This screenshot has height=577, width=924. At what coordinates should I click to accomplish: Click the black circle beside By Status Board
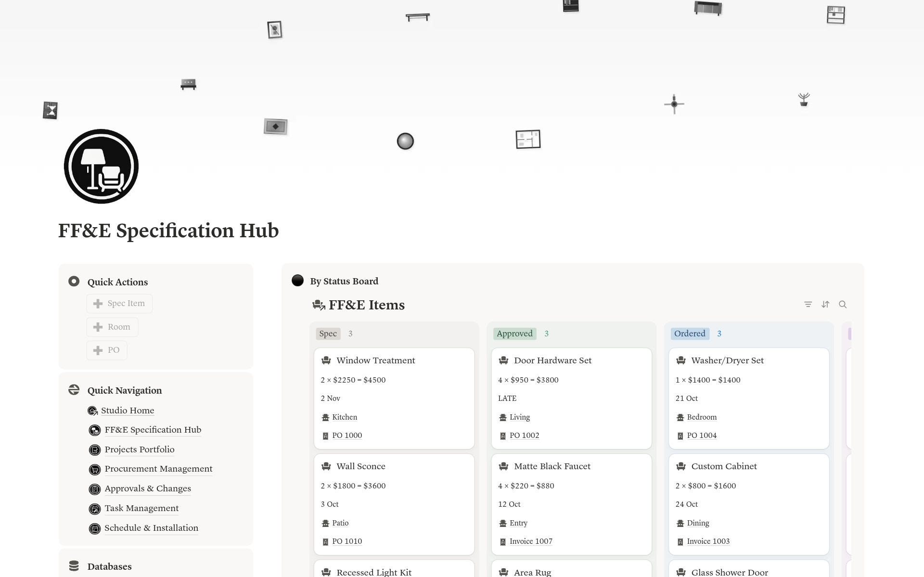click(x=297, y=281)
